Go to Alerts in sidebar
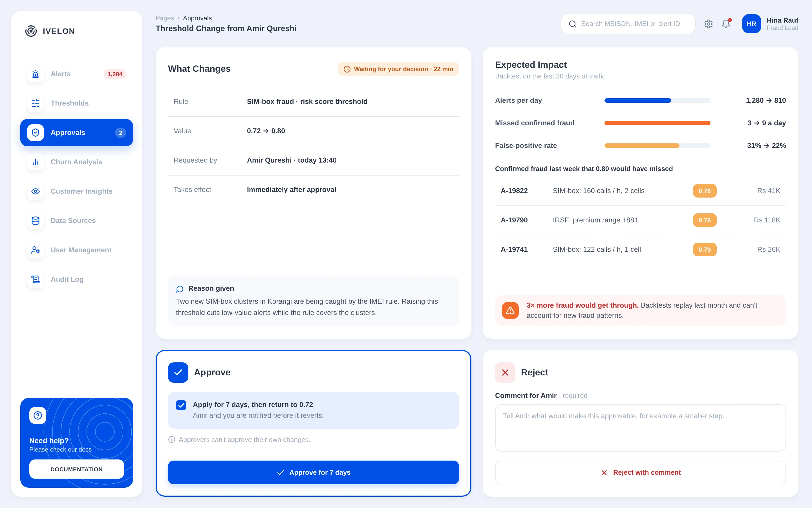The width and height of the screenshot is (812, 508). [76, 74]
